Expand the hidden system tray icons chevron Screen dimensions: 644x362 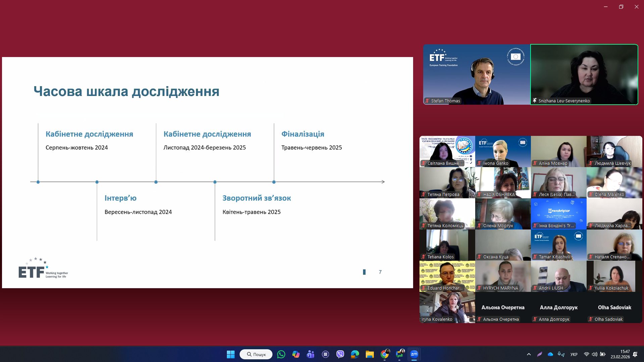click(529, 354)
